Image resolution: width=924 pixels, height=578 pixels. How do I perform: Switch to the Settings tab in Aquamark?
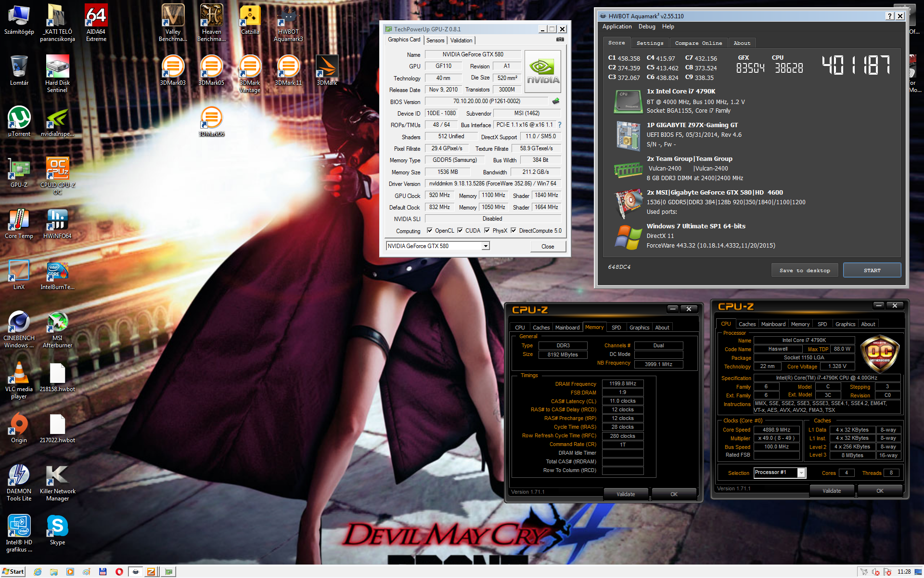[x=650, y=43]
